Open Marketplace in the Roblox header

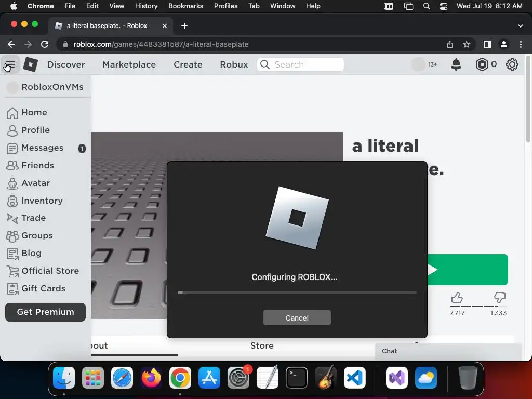click(x=129, y=64)
